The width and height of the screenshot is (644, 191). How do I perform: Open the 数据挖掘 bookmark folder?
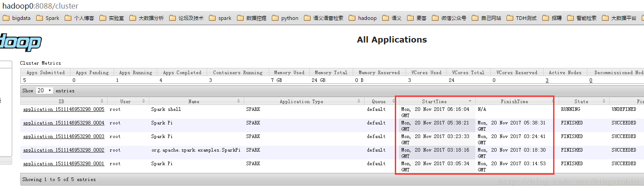click(x=252, y=18)
